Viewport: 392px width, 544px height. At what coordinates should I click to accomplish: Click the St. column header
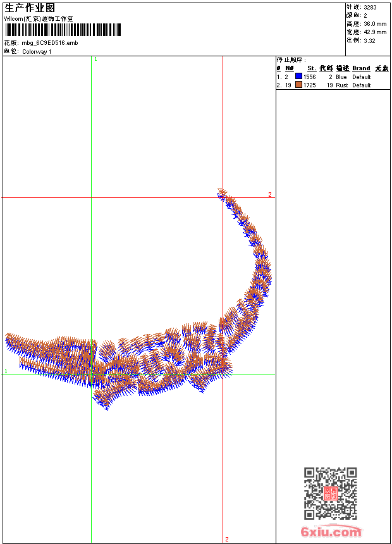click(x=311, y=68)
